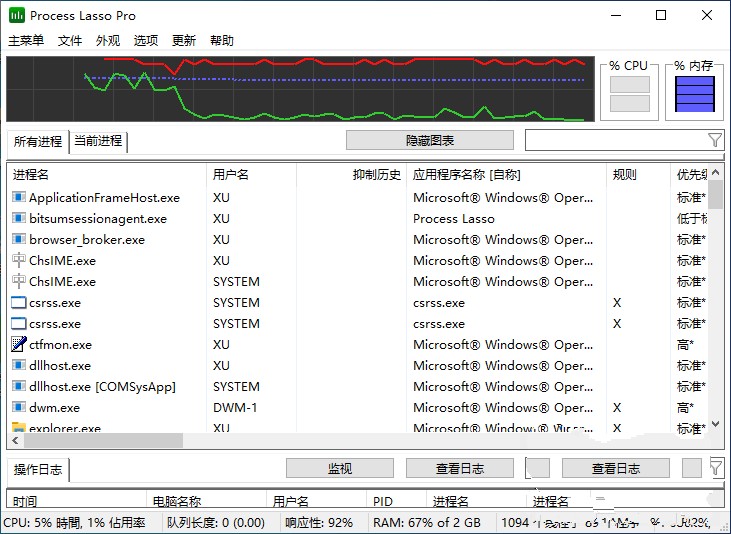Click the ChsIME.exe icon for user SYSTEM
The image size is (731, 534).
click(x=19, y=281)
